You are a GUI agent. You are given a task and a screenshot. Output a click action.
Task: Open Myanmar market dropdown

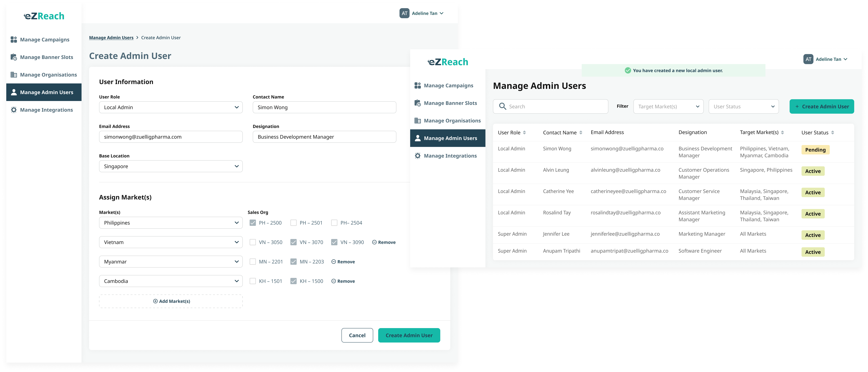[x=171, y=261]
